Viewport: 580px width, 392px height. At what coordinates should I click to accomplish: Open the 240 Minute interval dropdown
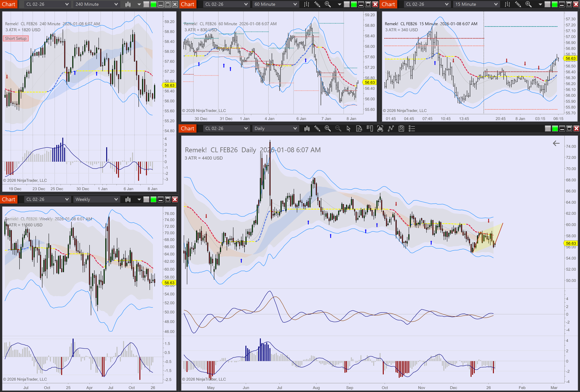pos(96,4)
